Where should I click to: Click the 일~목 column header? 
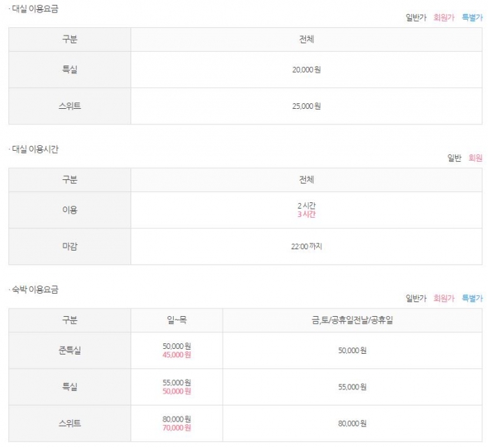coord(177,320)
